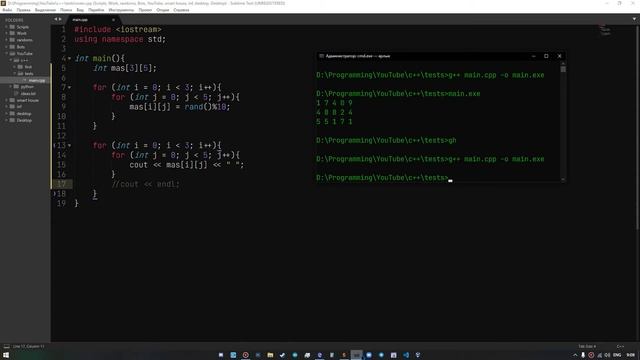Go to next tab with right arrow
This screenshot has height=360, width=640.
click(60, 19)
